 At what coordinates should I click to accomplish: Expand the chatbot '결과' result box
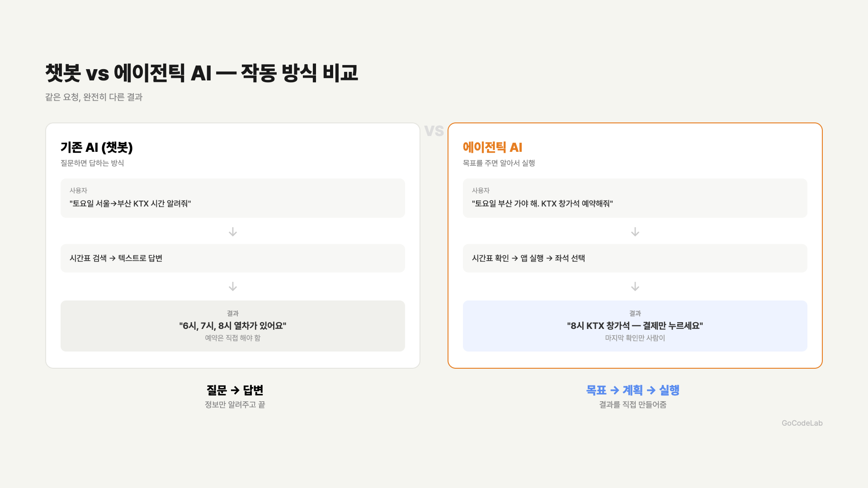point(232,326)
